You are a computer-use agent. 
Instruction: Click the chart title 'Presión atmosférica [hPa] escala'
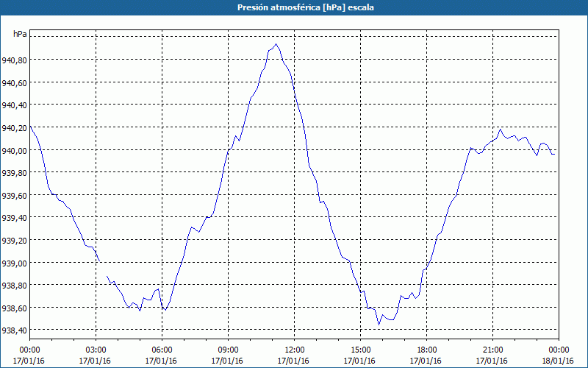pos(306,7)
